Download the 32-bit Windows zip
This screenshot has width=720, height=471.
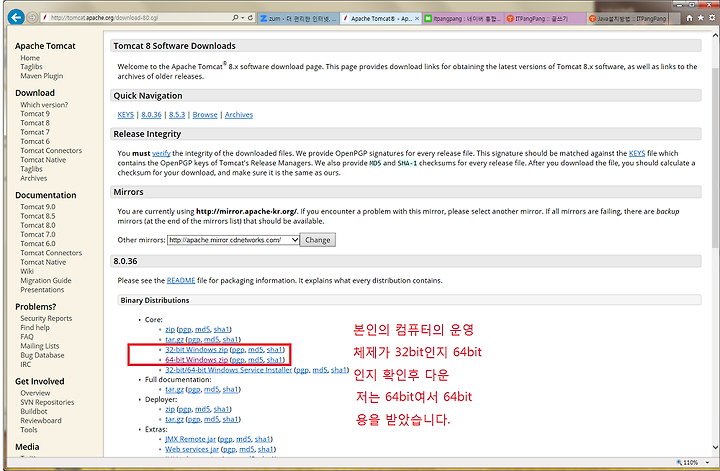[x=197, y=350]
